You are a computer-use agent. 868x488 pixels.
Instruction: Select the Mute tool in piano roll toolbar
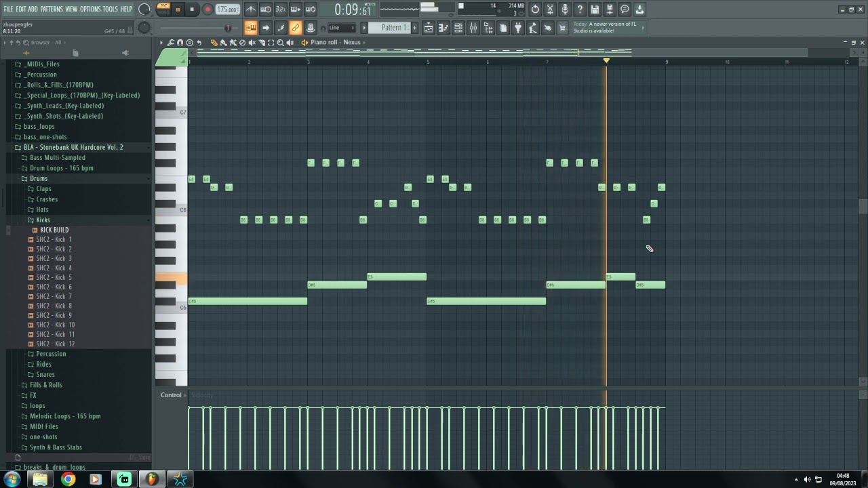click(x=252, y=42)
